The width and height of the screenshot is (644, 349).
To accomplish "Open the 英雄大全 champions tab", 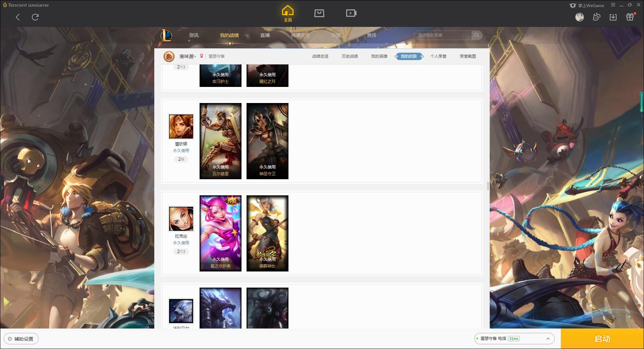I will point(301,35).
